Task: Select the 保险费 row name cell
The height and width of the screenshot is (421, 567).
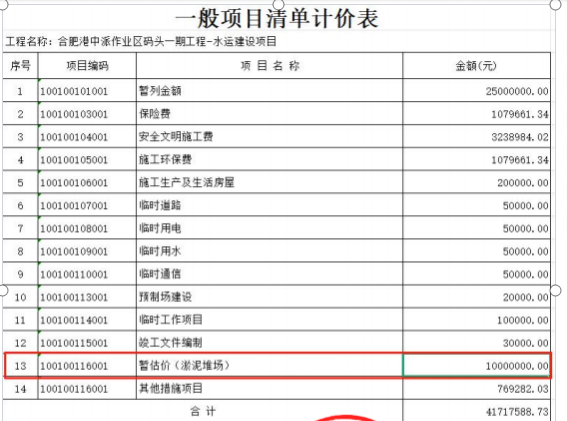Action: coord(269,114)
